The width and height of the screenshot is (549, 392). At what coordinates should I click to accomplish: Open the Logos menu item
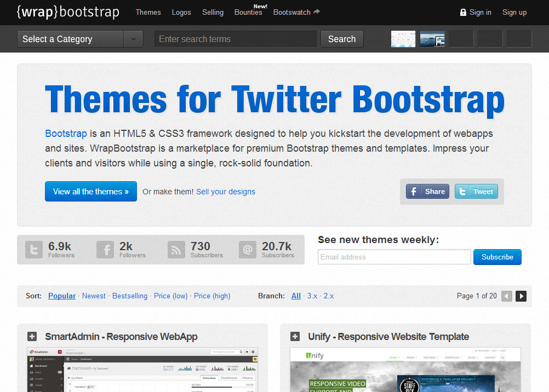[181, 12]
